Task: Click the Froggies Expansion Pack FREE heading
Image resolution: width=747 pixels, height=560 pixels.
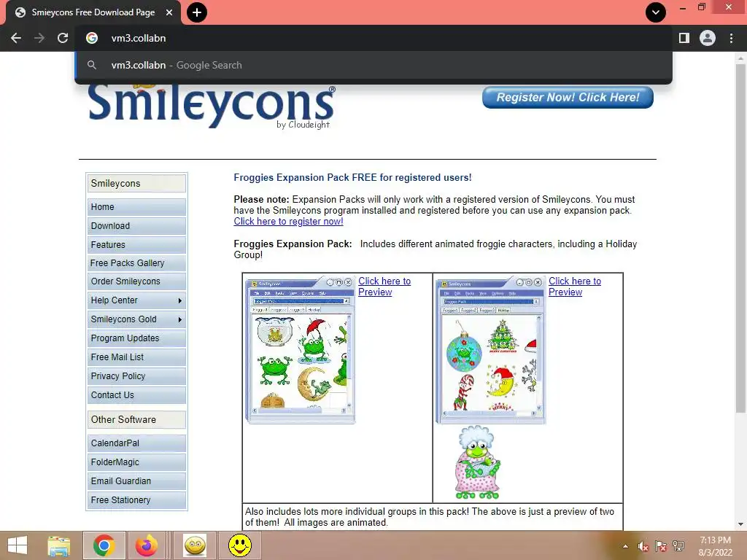Action: (x=352, y=178)
